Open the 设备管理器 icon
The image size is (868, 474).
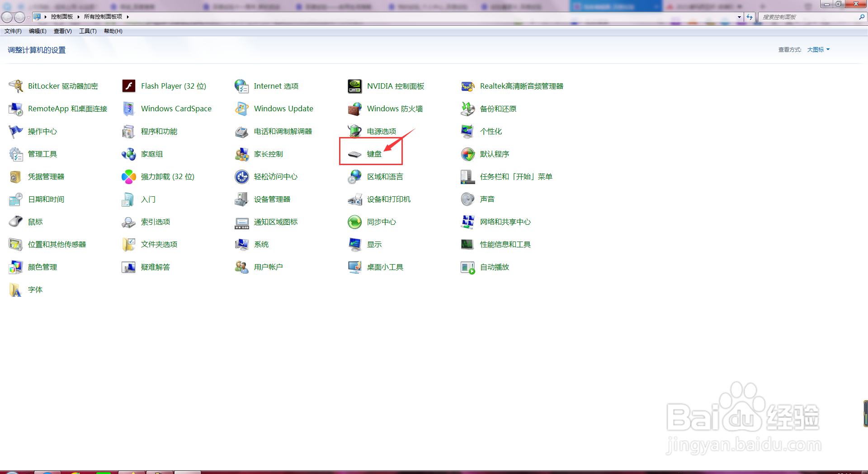click(242, 199)
